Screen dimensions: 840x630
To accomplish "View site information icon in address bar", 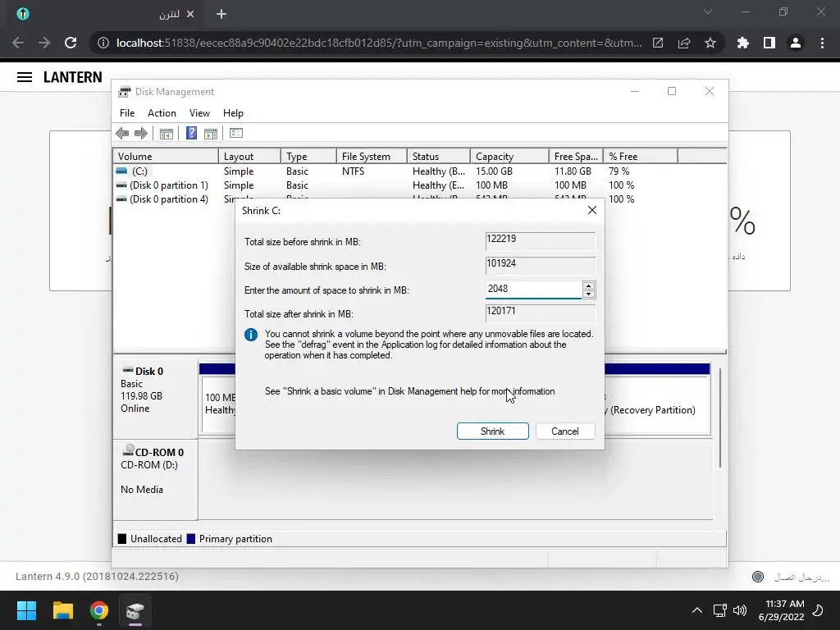I will [103, 43].
